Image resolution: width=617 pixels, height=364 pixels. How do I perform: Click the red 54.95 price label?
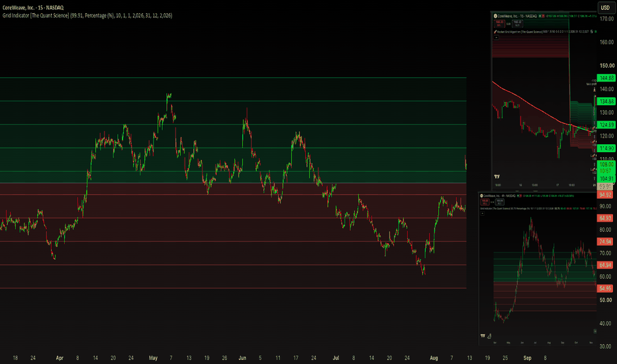(x=605, y=289)
